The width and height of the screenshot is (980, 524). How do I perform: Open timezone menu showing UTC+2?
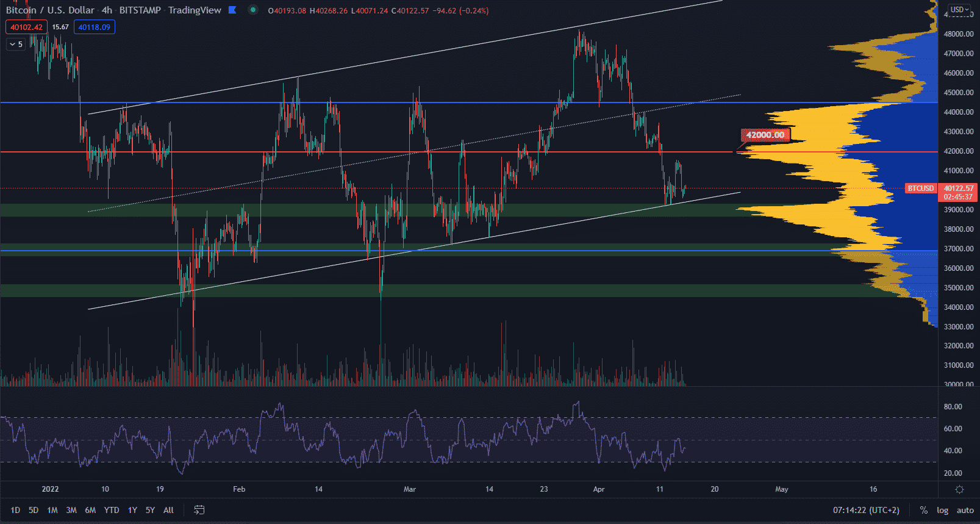(x=866, y=510)
